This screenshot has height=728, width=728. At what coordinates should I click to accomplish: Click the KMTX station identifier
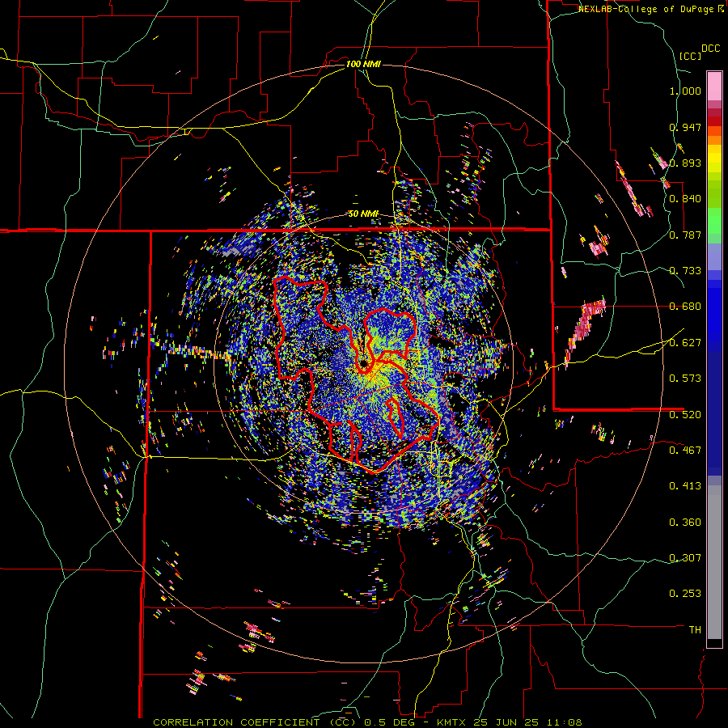pyautogui.click(x=453, y=722)
